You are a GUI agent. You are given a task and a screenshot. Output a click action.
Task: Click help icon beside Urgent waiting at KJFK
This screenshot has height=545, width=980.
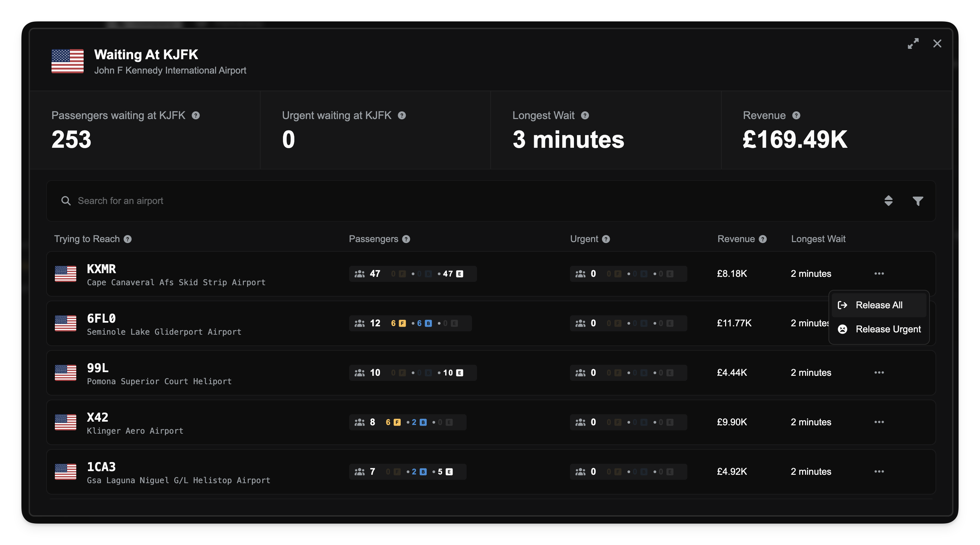point(402,115)
